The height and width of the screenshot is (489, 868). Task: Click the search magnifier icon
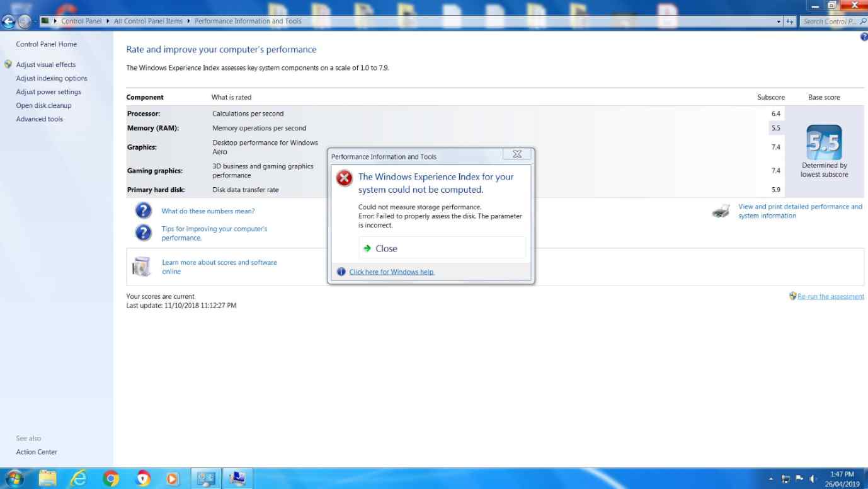863,21
